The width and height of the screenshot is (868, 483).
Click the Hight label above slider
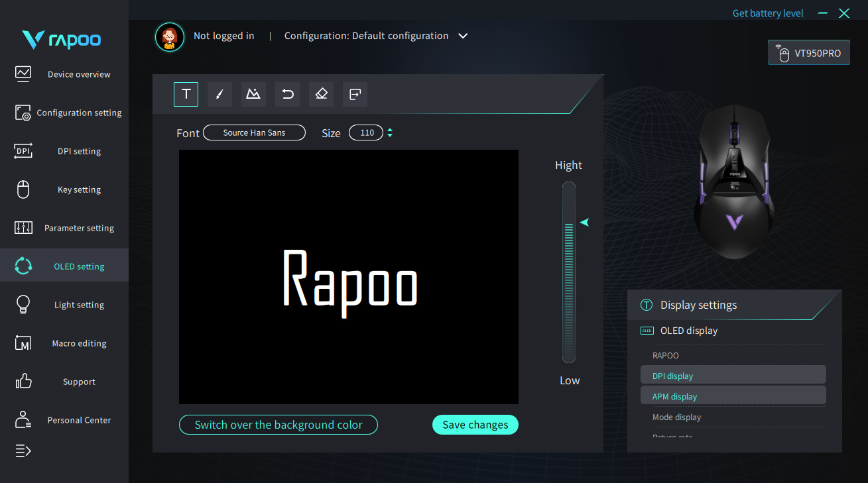coord(568,165)
